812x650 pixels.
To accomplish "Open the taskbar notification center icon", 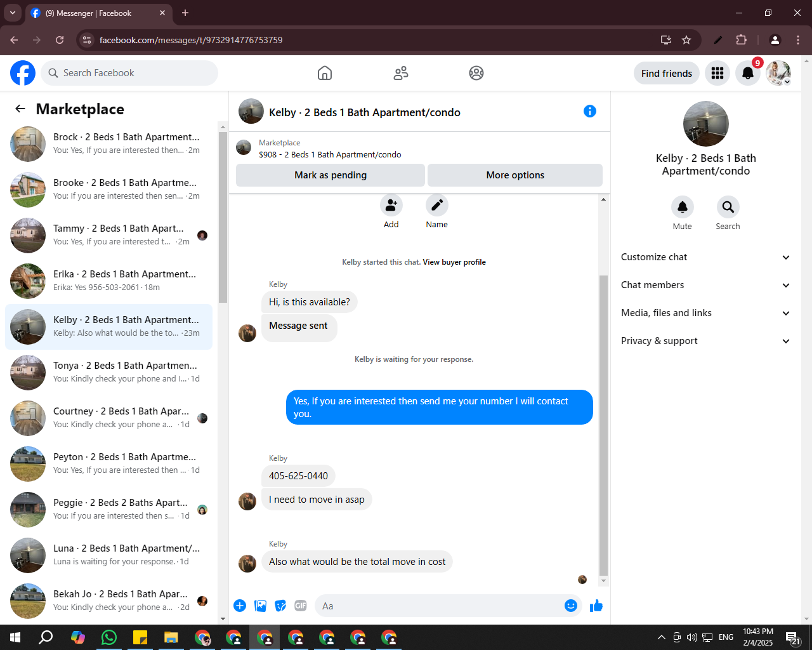I will pyautogui.click(x=792, y=637).
